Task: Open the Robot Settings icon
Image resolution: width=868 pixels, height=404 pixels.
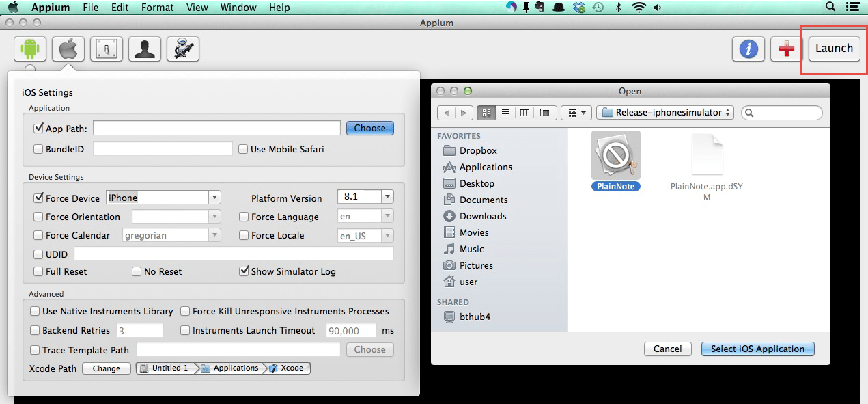Action: click(183, 49)
